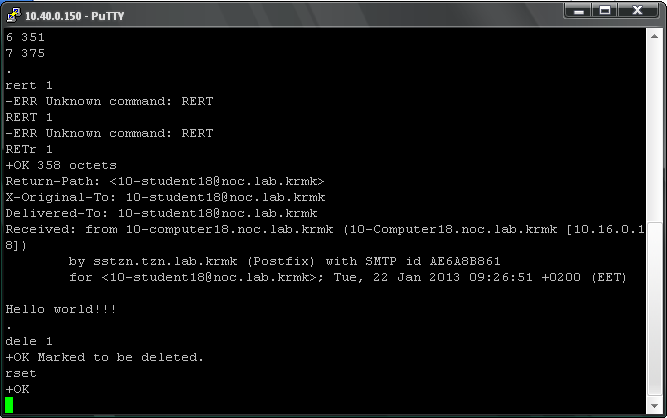This screenshot has height=418, width=667.
Task: Click the Delivered-To header line
Action: [x=161, y=213]
